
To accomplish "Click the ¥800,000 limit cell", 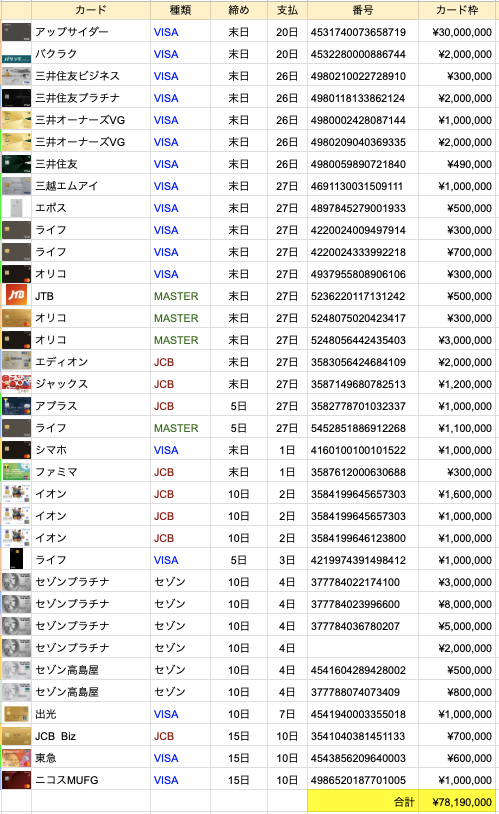I will click(457, 692).
